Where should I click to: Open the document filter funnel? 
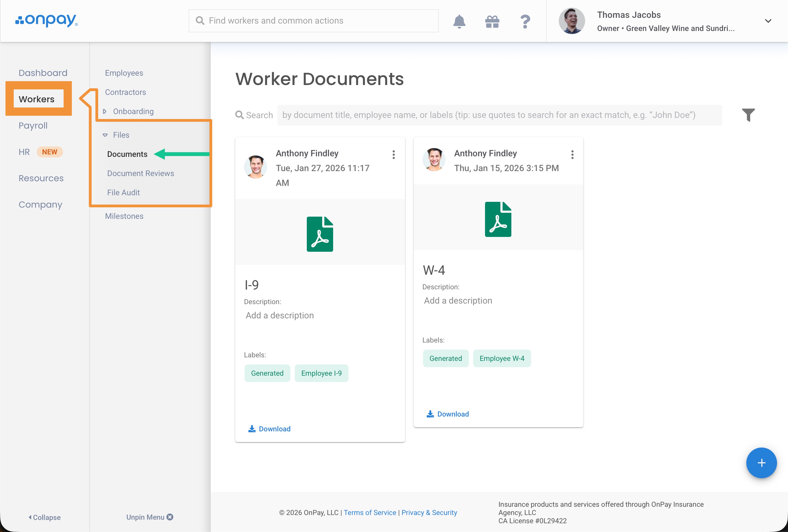coord(748,115)
